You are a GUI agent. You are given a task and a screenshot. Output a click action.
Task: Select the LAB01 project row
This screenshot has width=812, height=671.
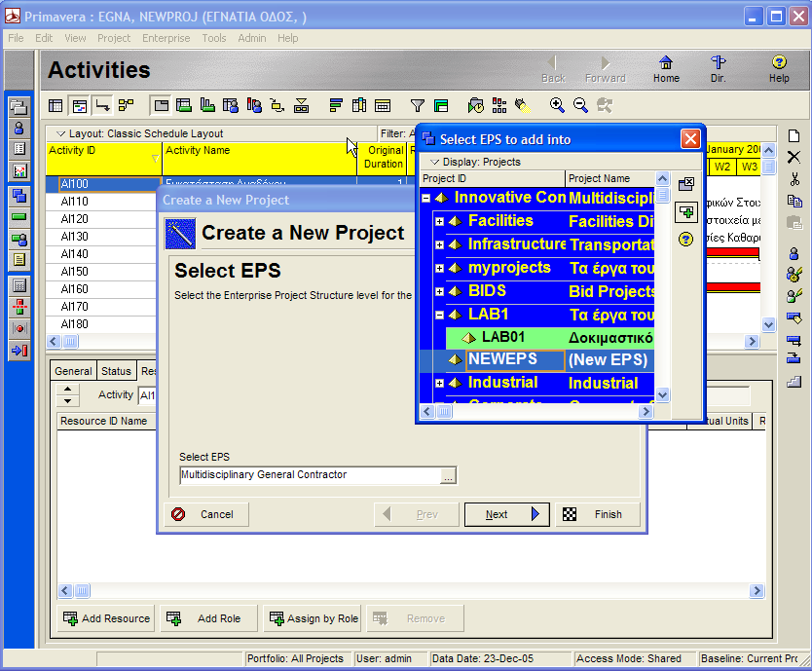[550, 338]
